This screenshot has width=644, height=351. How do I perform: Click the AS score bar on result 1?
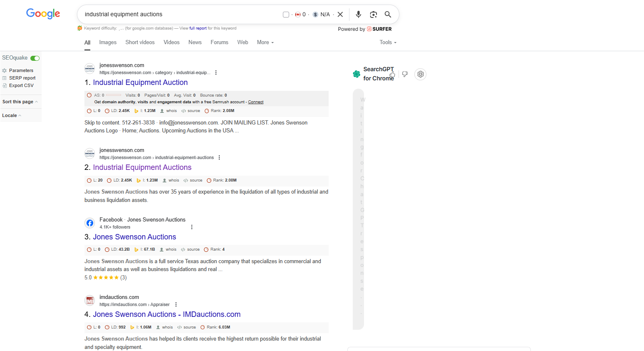click(x=114, y=95)
